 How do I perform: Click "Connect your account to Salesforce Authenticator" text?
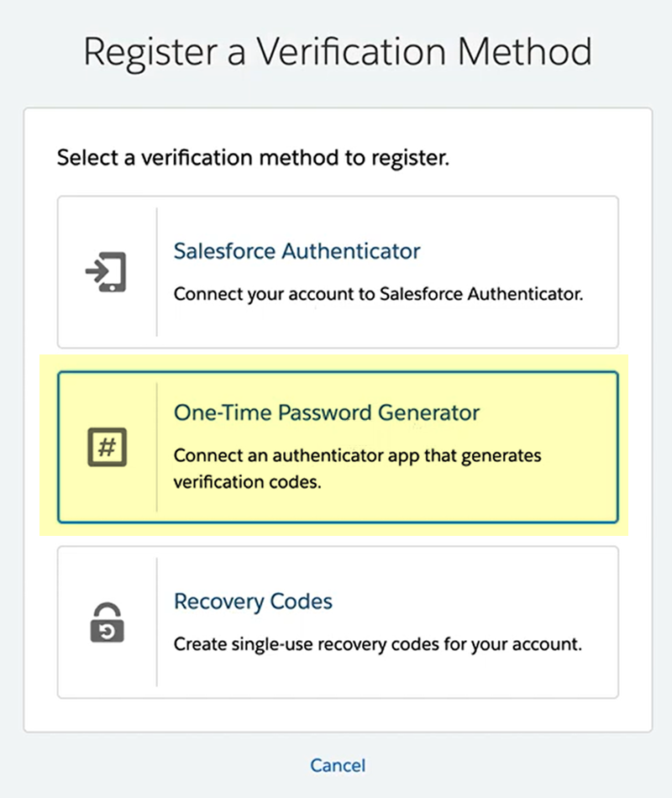click(x=378, y=295)
